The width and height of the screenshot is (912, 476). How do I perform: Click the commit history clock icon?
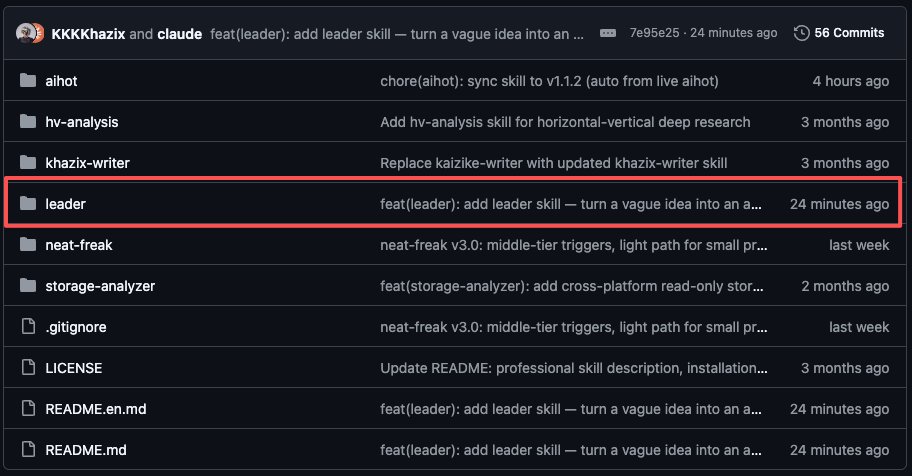pos(801,33)
